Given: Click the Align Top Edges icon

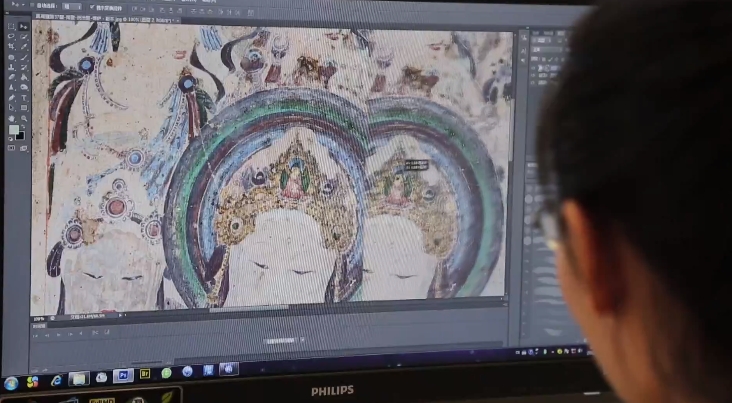Looking at the screenshot, I should tap(134, 9).
